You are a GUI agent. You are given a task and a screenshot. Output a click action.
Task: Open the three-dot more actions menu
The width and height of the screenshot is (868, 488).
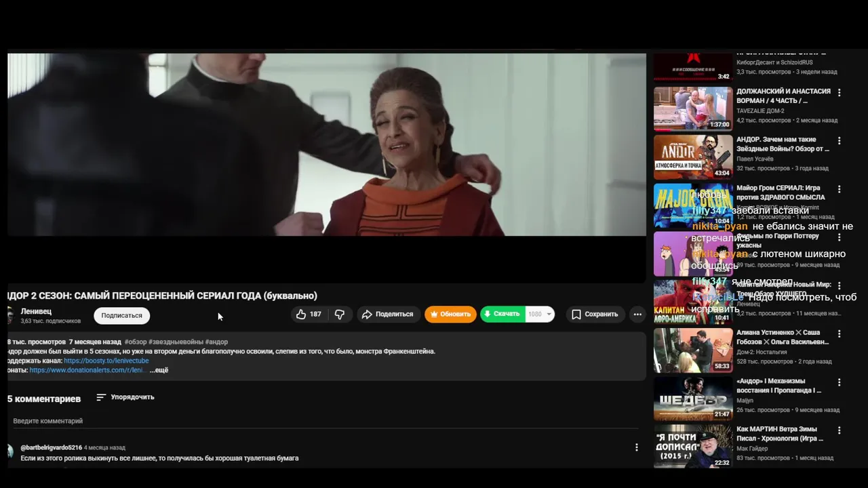coord(637,314)
